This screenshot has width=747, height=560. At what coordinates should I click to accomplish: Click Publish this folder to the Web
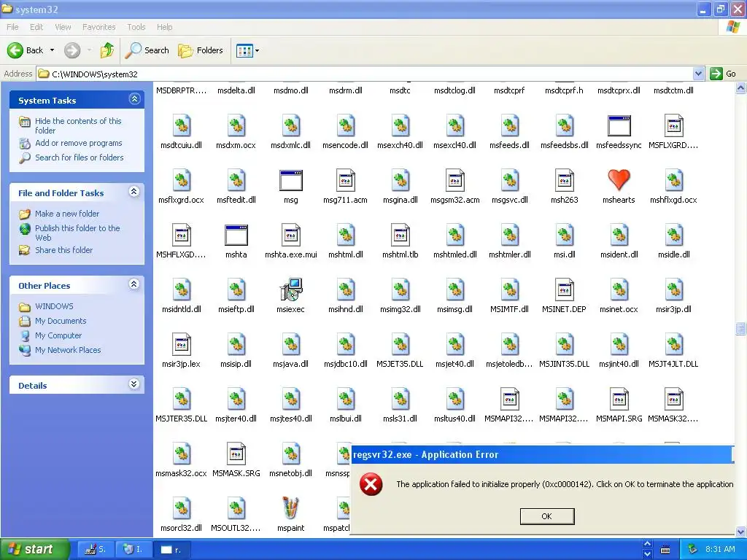tap(77, 233)
